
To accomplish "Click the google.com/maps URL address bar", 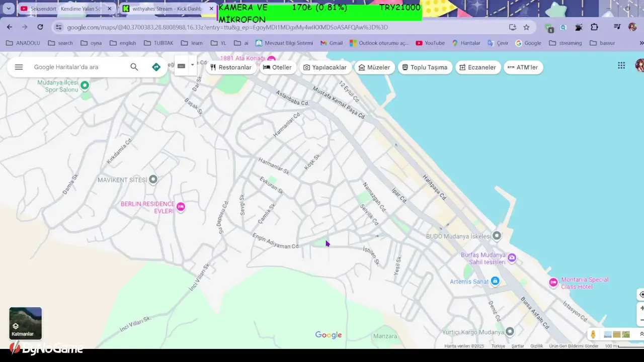I will (227, 27).
